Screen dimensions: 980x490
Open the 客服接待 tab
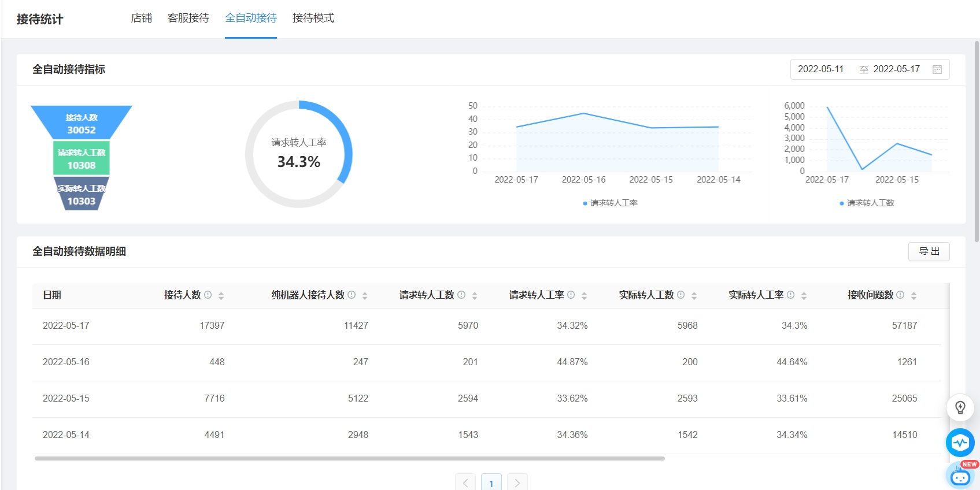click(188, 18)
